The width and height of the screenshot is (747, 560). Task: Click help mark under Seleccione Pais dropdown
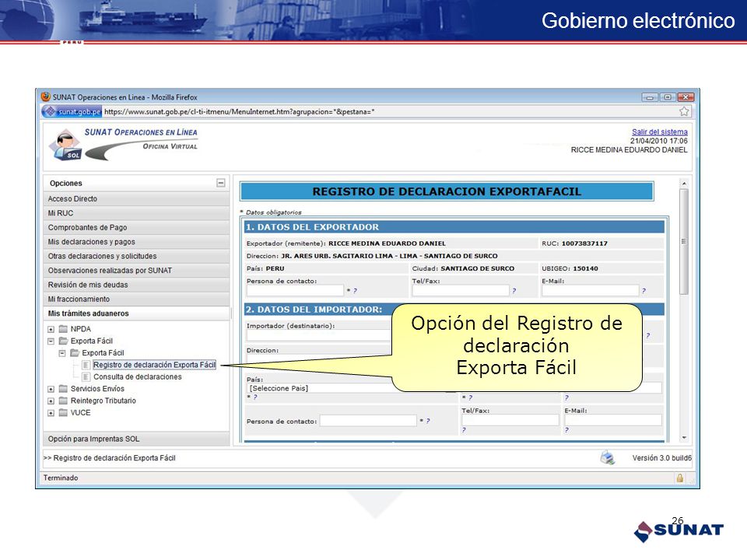pyautogui.click(x=255, y=397)
